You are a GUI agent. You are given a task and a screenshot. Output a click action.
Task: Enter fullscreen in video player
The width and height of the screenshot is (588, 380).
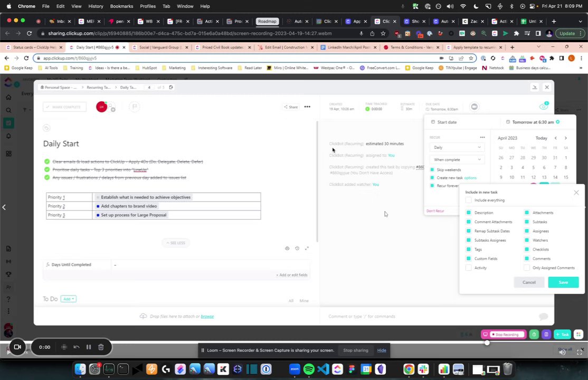coord(580,352)
